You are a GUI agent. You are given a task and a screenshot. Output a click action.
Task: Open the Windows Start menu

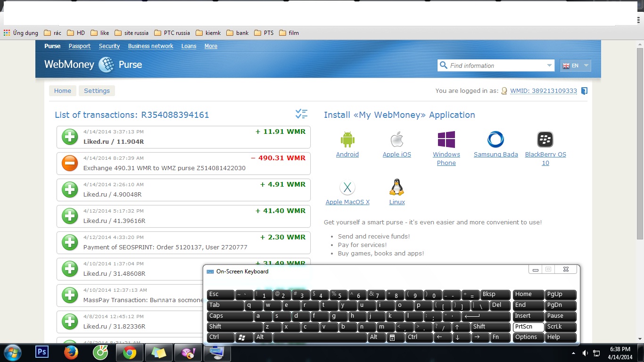point(12,353)
